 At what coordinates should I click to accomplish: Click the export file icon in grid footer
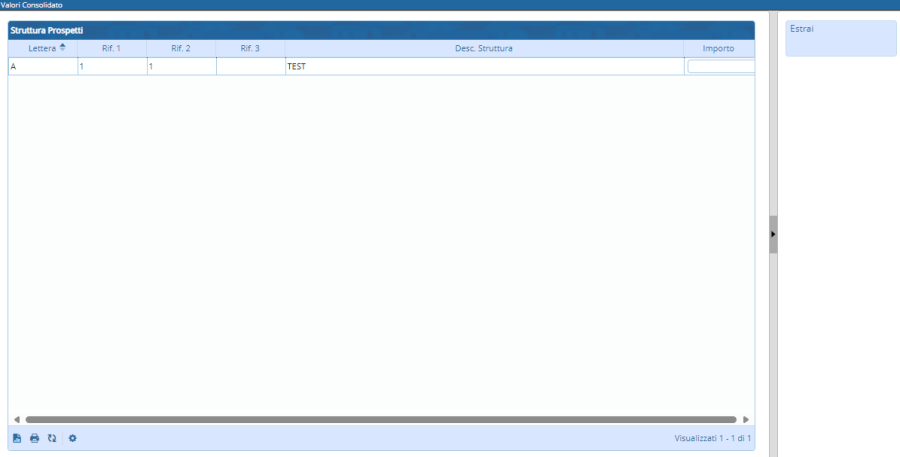pyautogui.click(x=17, y=438)
